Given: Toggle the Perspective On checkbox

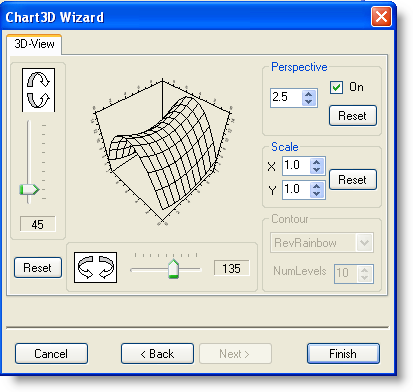Looking at the screenshot, I should (336, 88).
